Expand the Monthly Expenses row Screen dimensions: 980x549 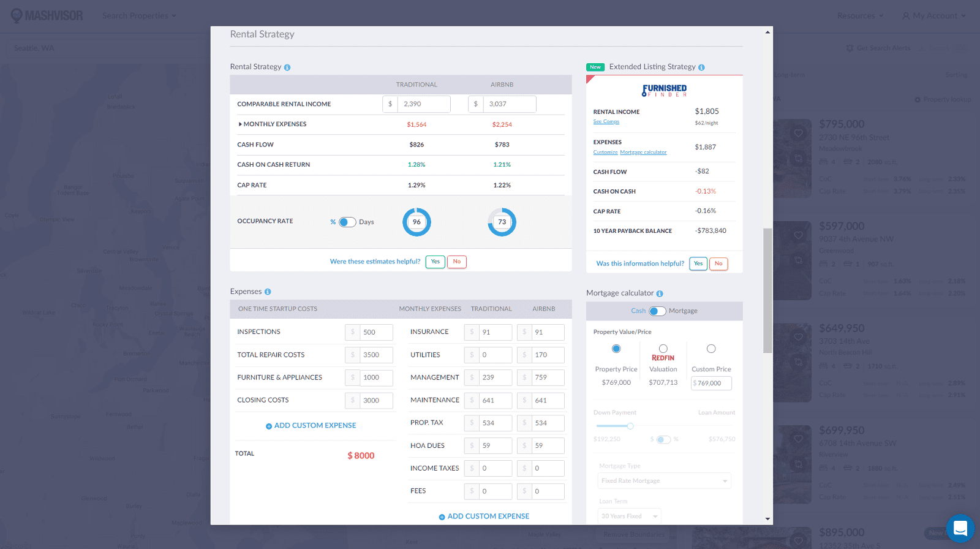240,124
